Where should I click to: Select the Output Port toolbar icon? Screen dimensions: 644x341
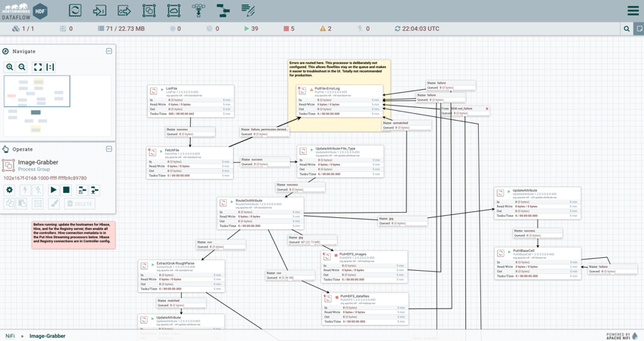pyautogui.click(x=124, y=11)
